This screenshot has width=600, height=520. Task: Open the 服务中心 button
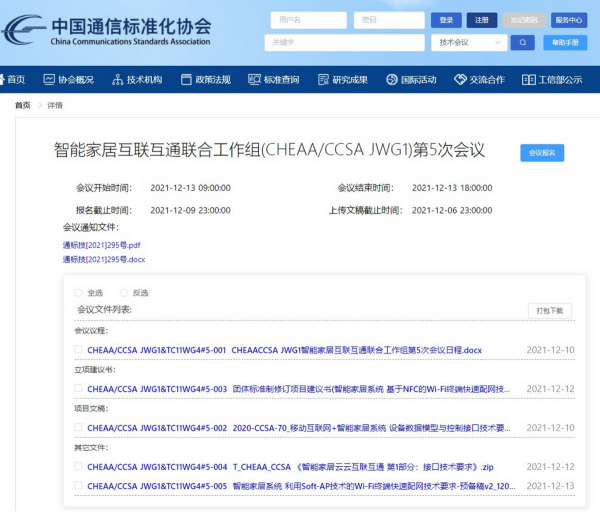point(569,20)
